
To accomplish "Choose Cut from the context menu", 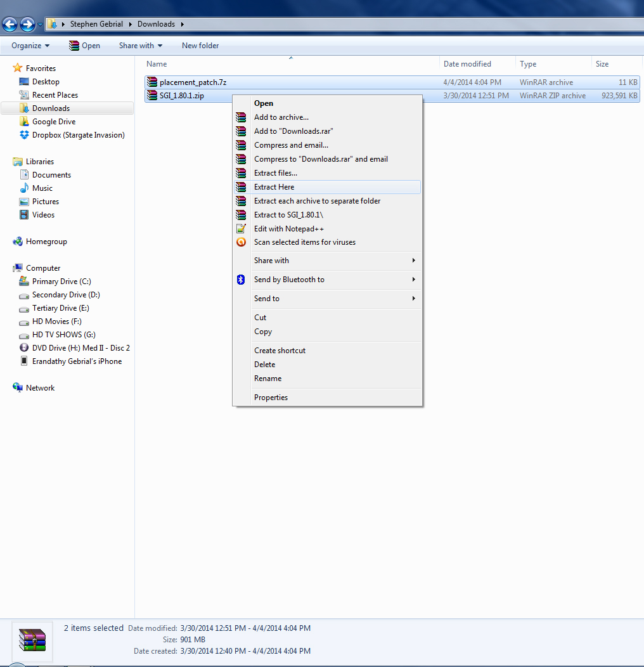I will click(328, 318).
